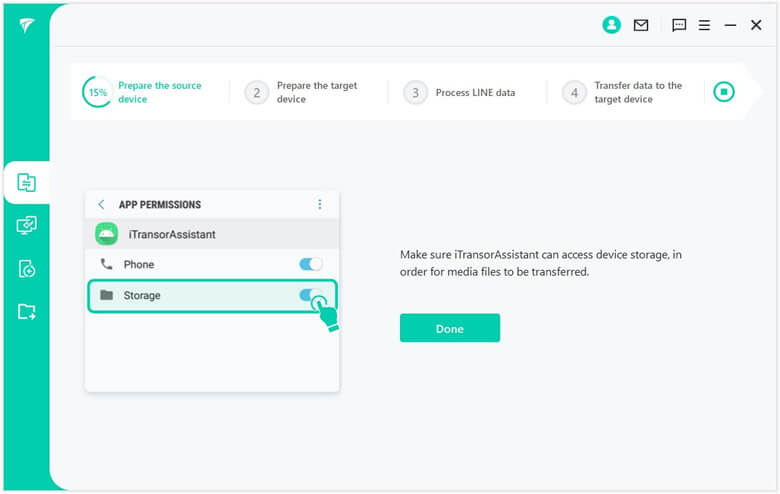Go back from App Permissions screen

(101, 204)
